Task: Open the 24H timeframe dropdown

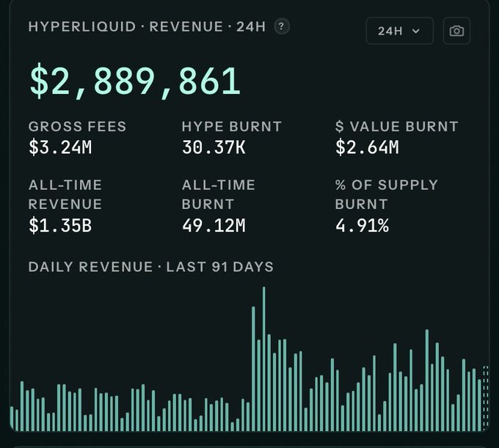Action: click(399, 31)
